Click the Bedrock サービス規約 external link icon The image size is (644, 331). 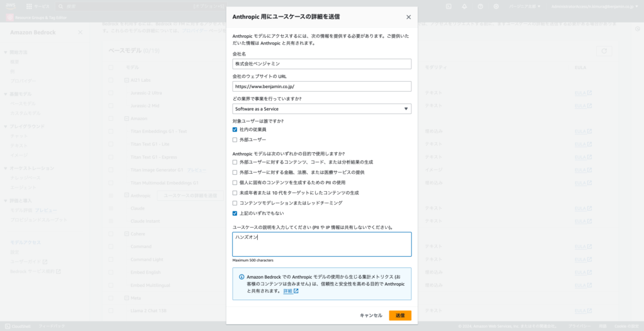point(58,271)
